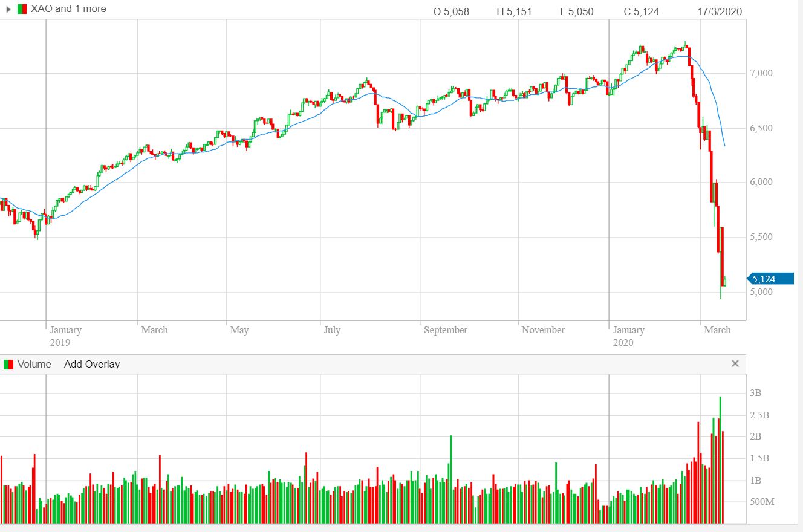Click the low price value L 5,050

click(576, 11)
